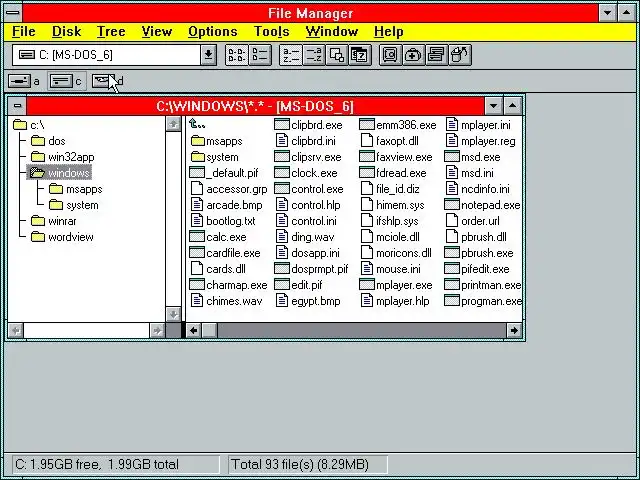This screenshot has height=480, width=640.
Task: Select msapps subfolder in directory tree
Action: (x=76, y=189)
